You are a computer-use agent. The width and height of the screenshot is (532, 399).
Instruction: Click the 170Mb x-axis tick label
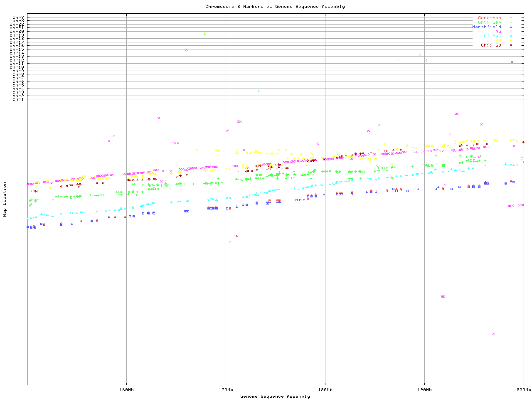[x=226, y=390]
